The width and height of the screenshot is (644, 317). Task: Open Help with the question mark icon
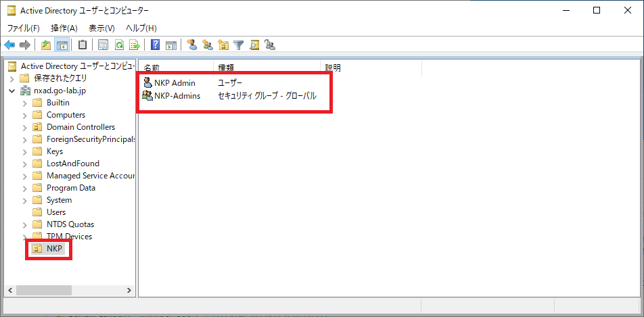(156, 45)
